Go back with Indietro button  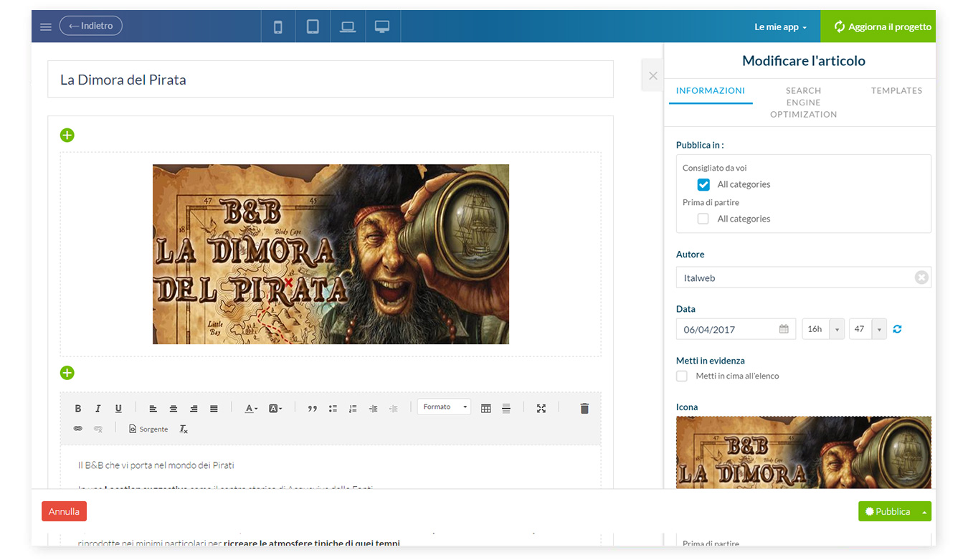coord(91,26)
